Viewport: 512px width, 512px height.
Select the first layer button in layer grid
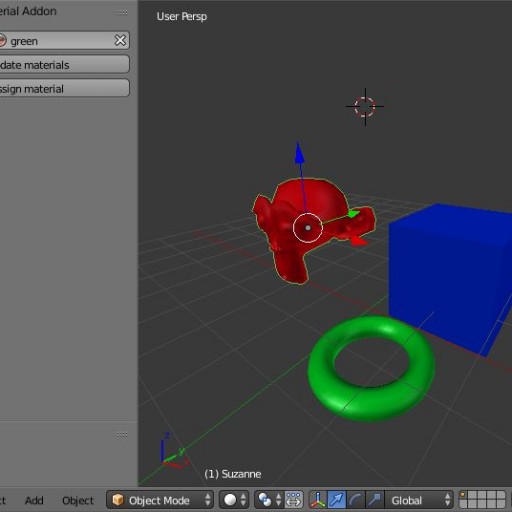463,495
